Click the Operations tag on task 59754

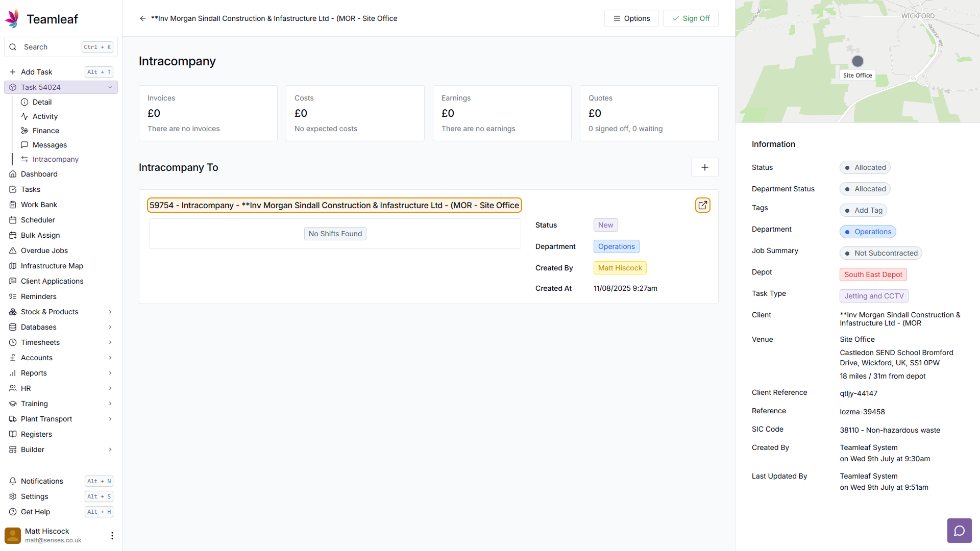pos(616,246)
